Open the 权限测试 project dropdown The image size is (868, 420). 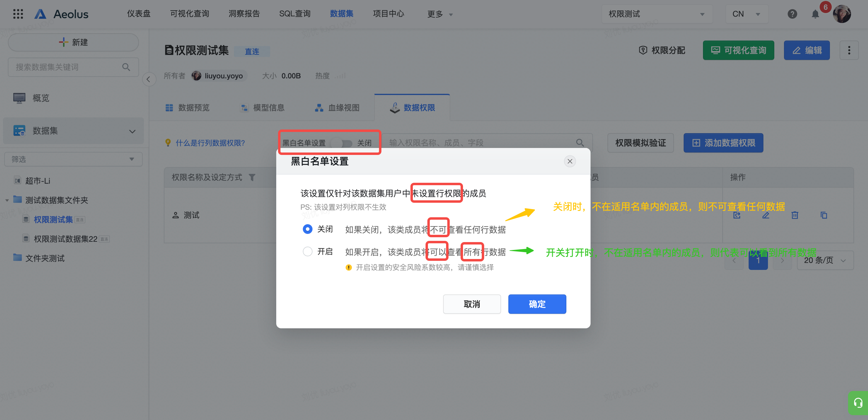[x=656, y=14]
